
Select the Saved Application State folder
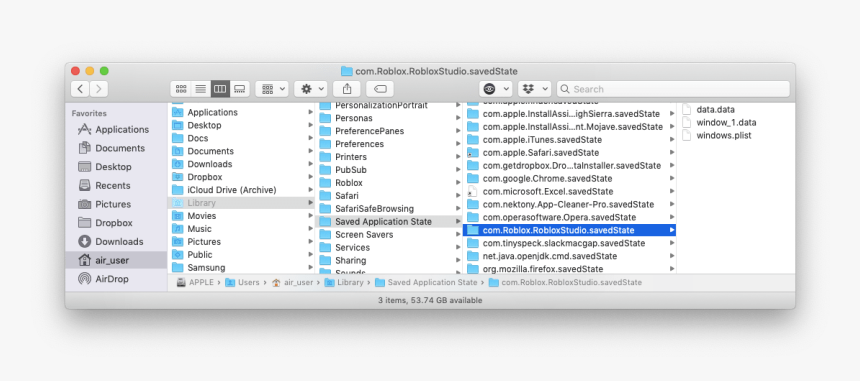tap(389, 221)
